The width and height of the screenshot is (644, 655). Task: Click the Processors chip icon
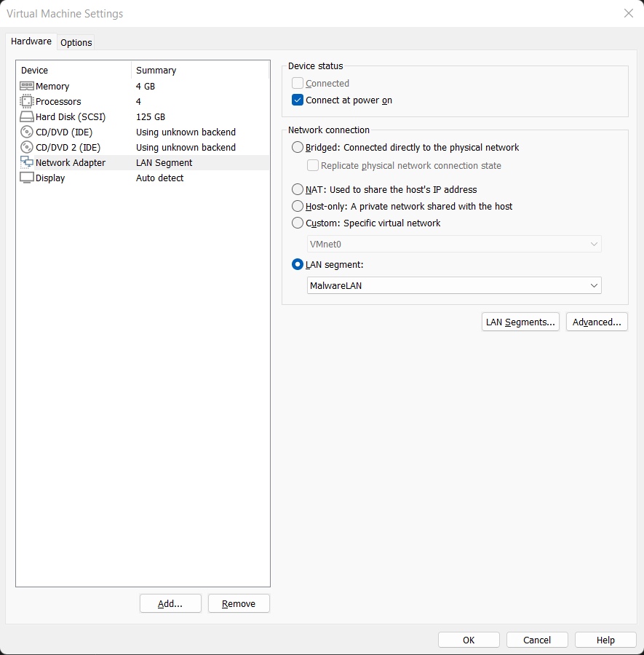pyautogui.click(x=27, y=101)
